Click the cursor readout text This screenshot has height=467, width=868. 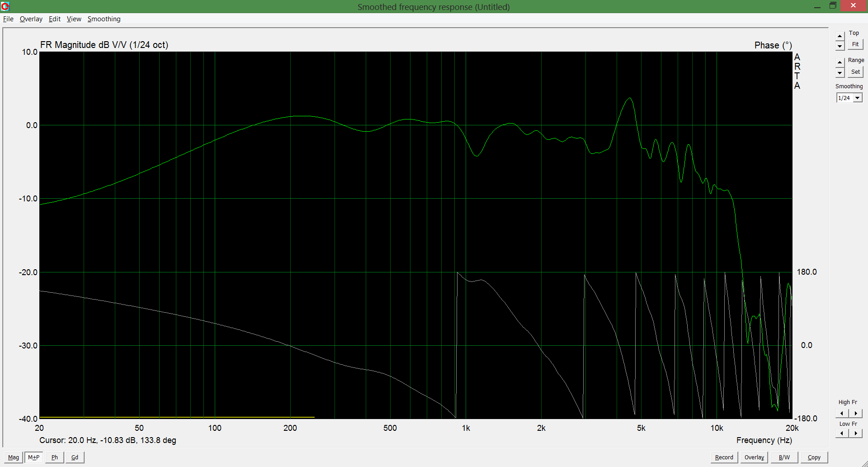coord(108,440)
